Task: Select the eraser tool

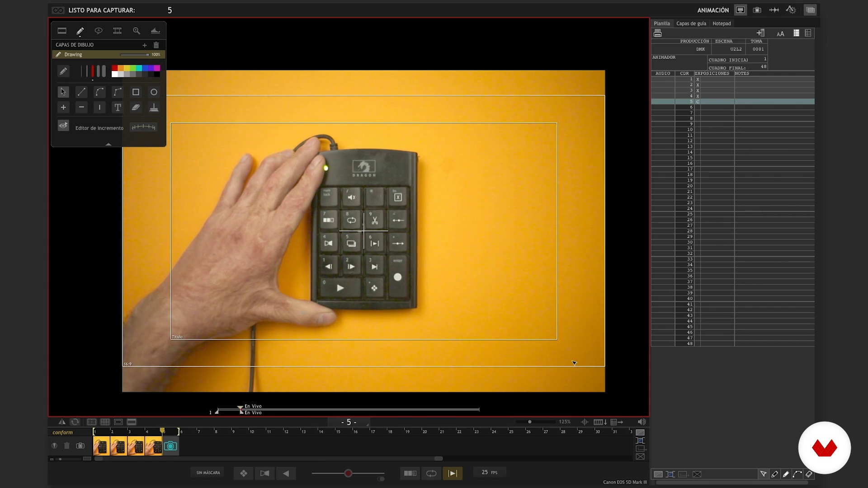Action: (x=136, y=108)
